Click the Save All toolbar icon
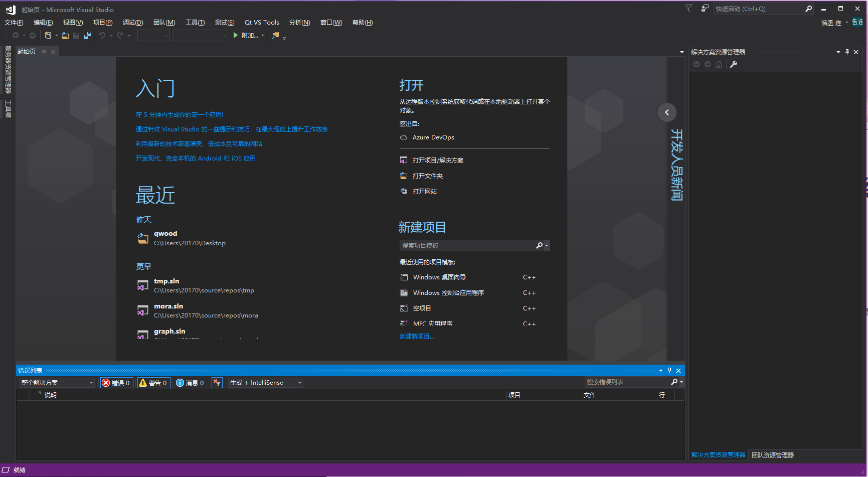This screenshot has height=477, width=868. point(87,36)
